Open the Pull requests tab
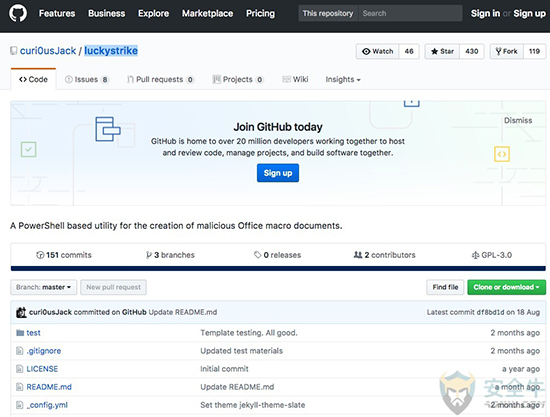The image size is (550, 417). point(160,80)
